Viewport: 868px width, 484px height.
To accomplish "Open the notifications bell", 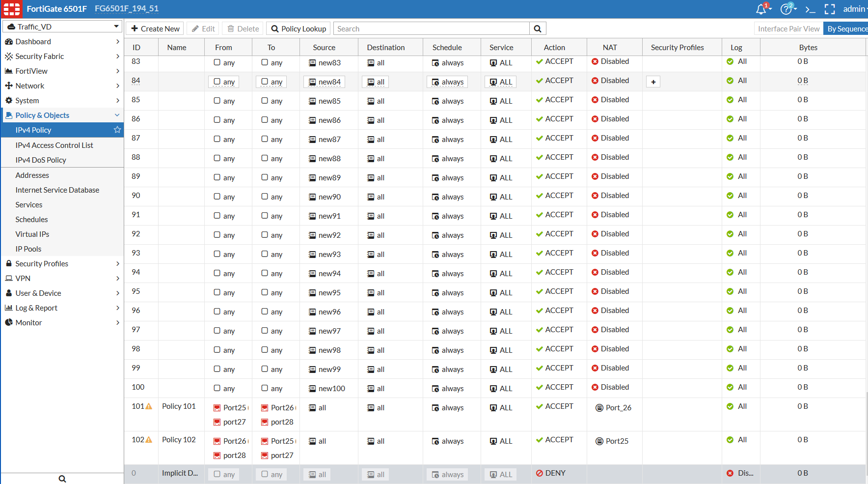I will [761, 9].
